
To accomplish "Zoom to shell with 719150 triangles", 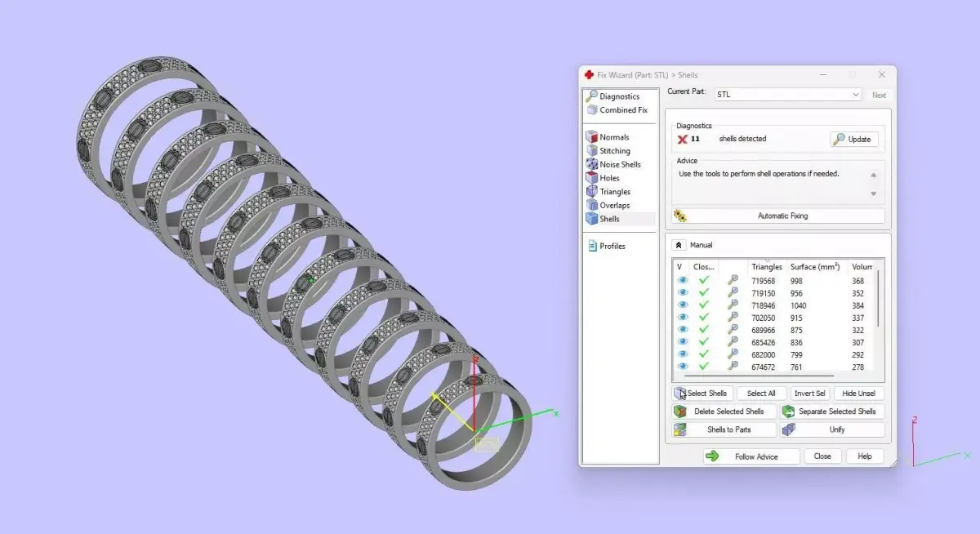I will (x=733, y=292).
